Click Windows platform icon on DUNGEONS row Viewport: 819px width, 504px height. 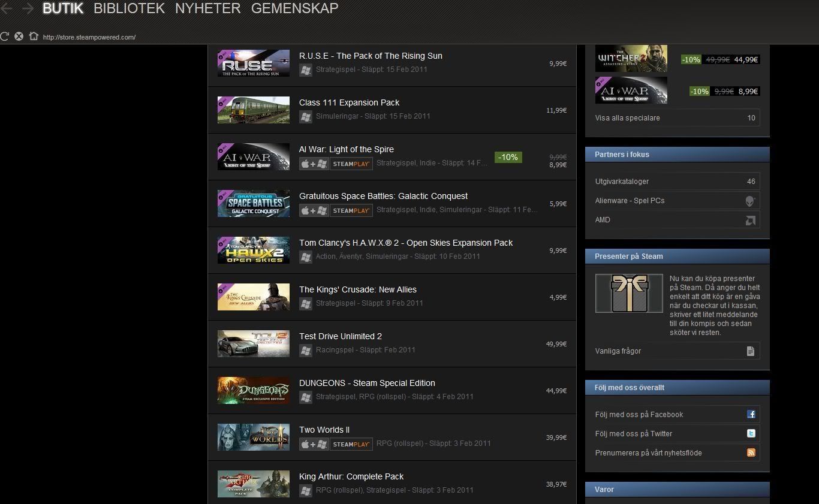click(306, 397)
